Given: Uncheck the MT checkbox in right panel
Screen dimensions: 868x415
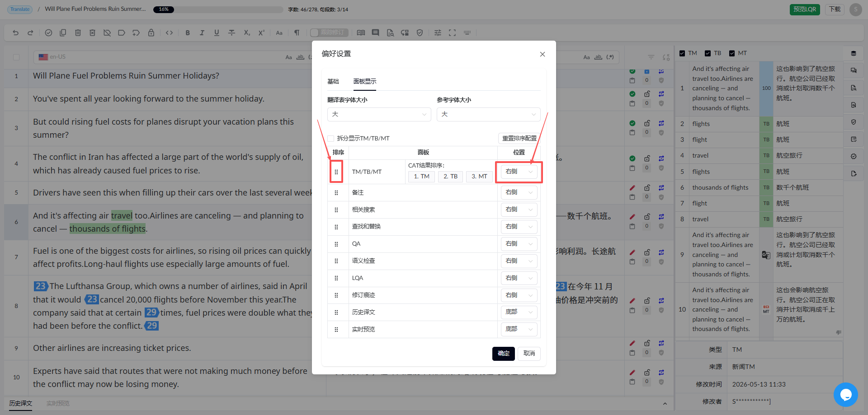Looking at the screenshot, I should pyautogui.click(x=732, y=53).
